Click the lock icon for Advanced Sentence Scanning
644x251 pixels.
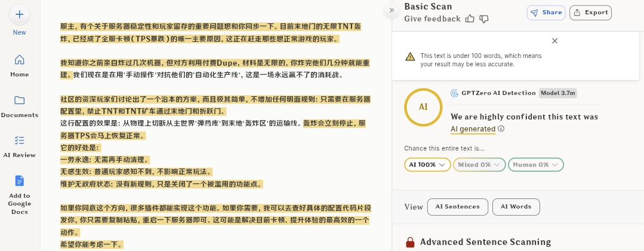click(410, 242)
